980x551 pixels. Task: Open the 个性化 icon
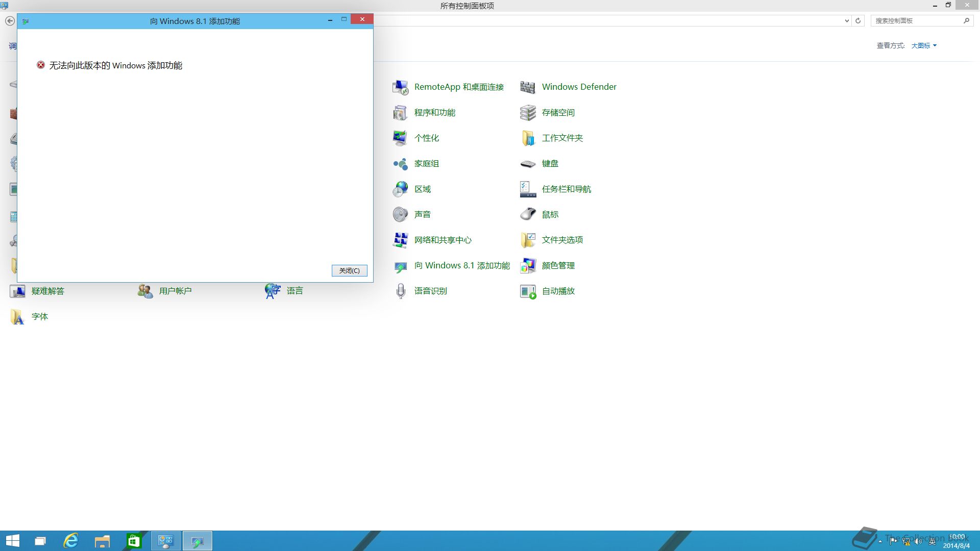coord(401,138)
